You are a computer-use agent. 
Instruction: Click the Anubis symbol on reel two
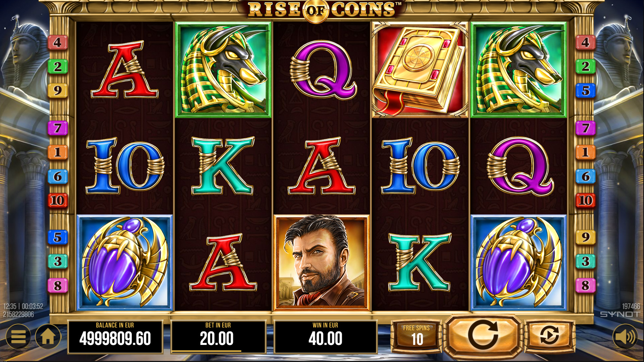click(223, 70)
